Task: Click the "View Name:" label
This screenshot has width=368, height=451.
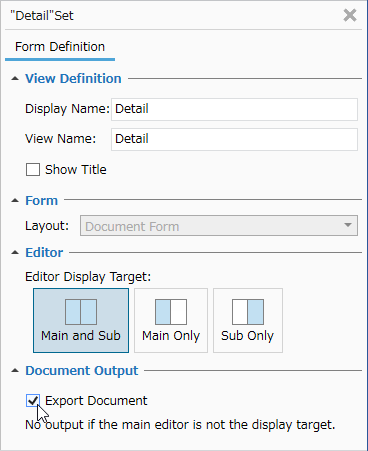Action: coord(61,139)
